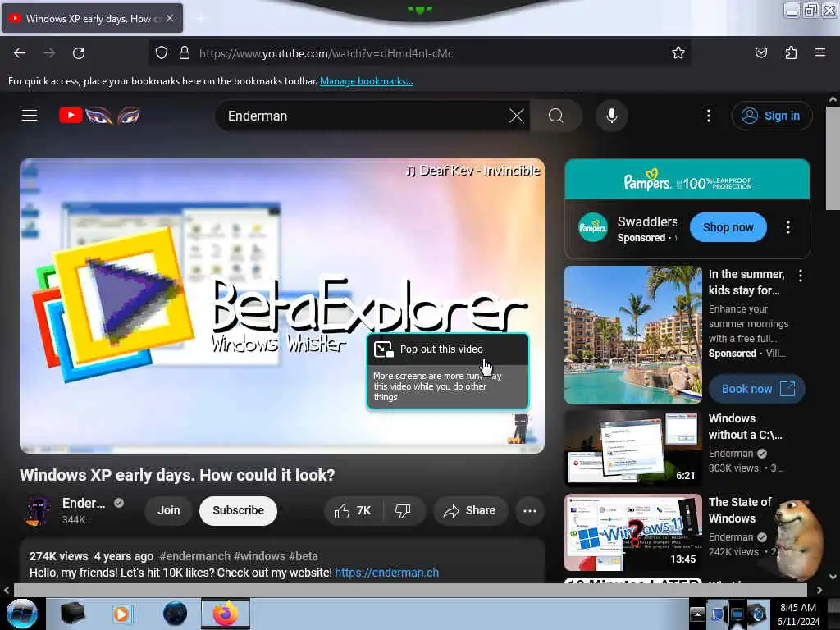Open the Firefox hamburger application menu
The image size is (840, 630).
tap(820, 52)
